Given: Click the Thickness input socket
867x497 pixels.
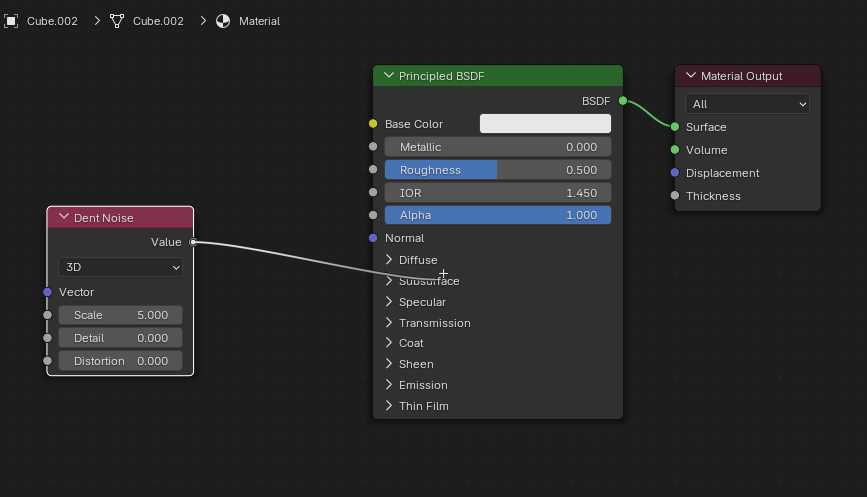Looking at the screenshot, I should [675, 195].
